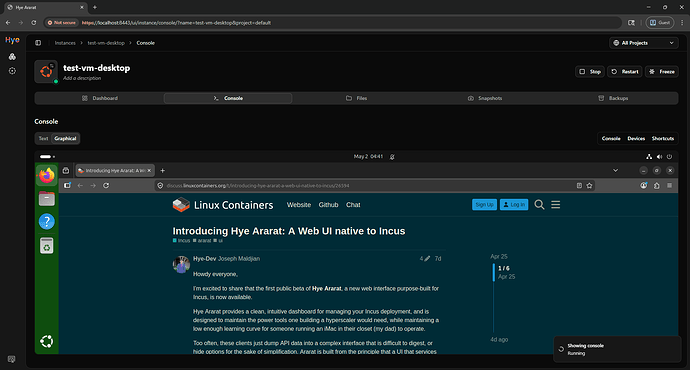
Task: Click notification bell-off icon beside clock
Action: tap(392, 157)
